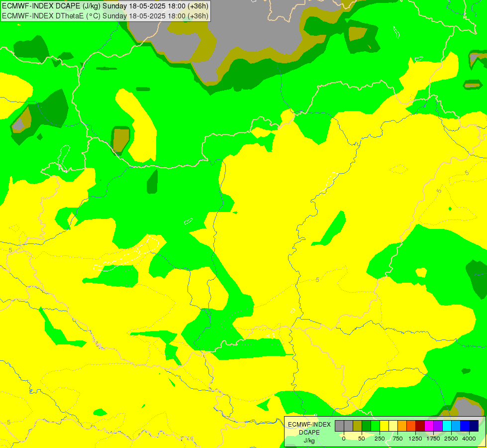
Task: Select the dark red legend swatch
Action: click(x=420, y=426)
